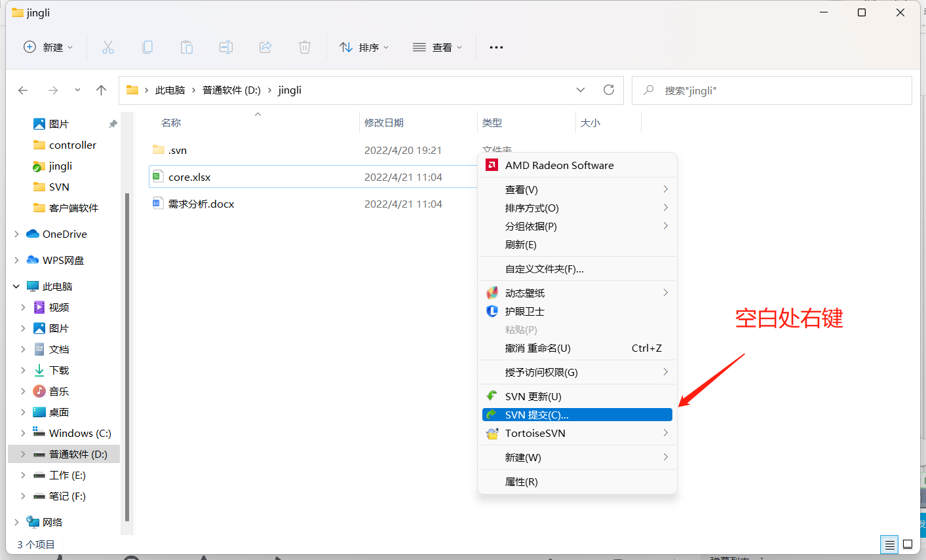Click the OneDrive cloud icon in sidebar
926x560 pixels.
pos(33,234)
